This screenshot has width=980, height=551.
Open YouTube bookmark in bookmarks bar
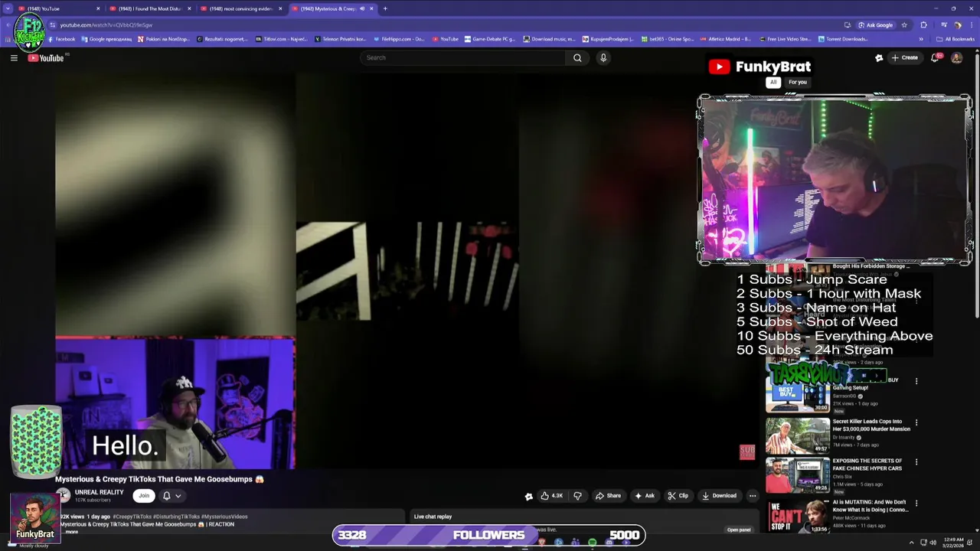click(445, 39)
